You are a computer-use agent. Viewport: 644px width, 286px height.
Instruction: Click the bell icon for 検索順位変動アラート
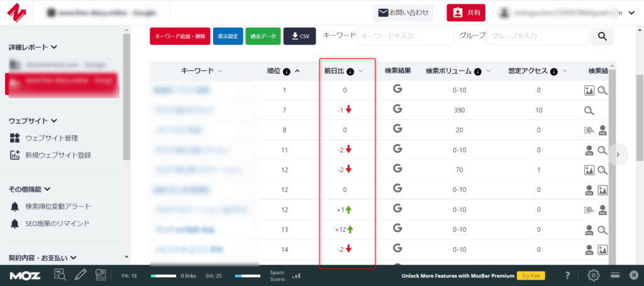click(x=15, y=206)
